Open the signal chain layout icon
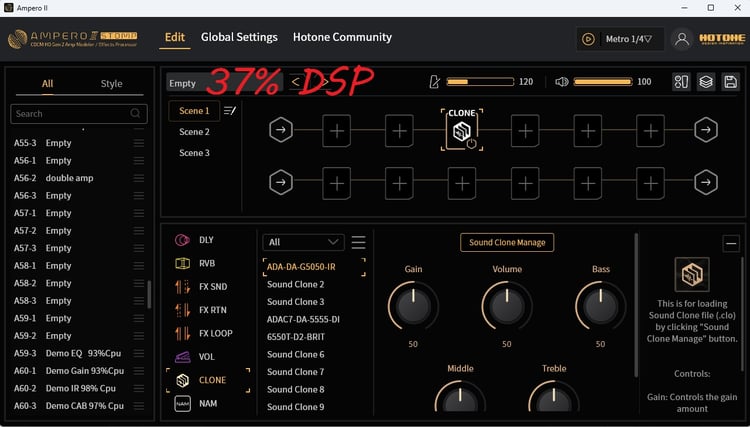750x427 pixels. click(681, 82)
